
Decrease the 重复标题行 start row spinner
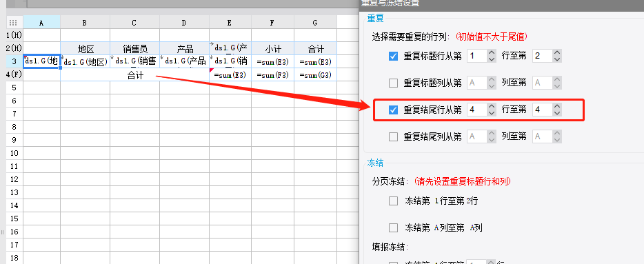492,59
